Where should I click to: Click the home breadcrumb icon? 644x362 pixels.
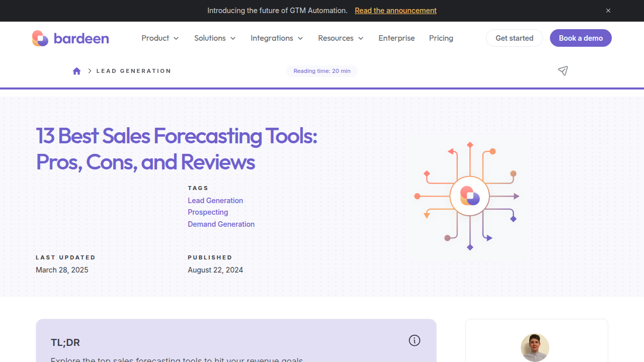point(76,71)
